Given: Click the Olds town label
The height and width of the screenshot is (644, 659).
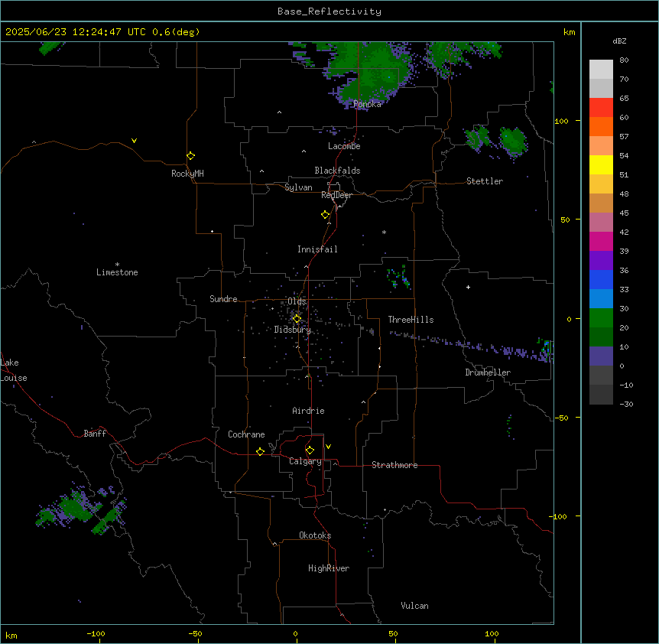Looking at the screenshot, I should point(297,301).
